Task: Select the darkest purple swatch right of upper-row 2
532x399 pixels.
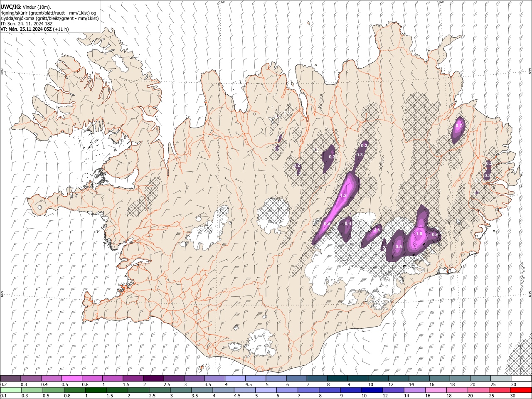Action: (153, 378)
